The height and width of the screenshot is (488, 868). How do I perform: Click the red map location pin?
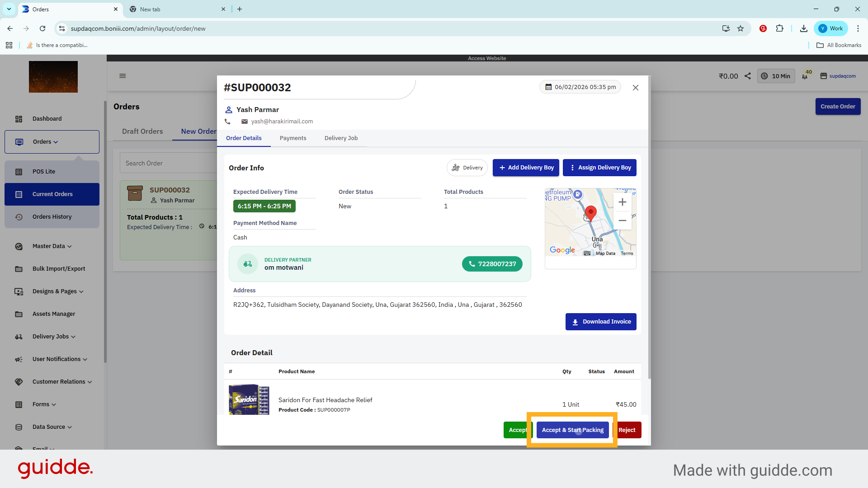pyautogui.click(x=590, y=212)
